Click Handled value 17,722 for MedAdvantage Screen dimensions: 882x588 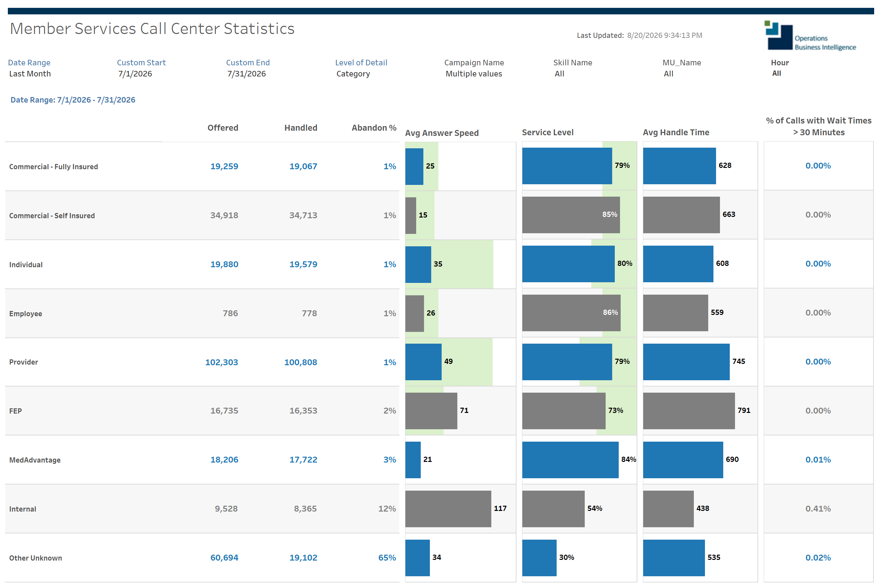303,460
